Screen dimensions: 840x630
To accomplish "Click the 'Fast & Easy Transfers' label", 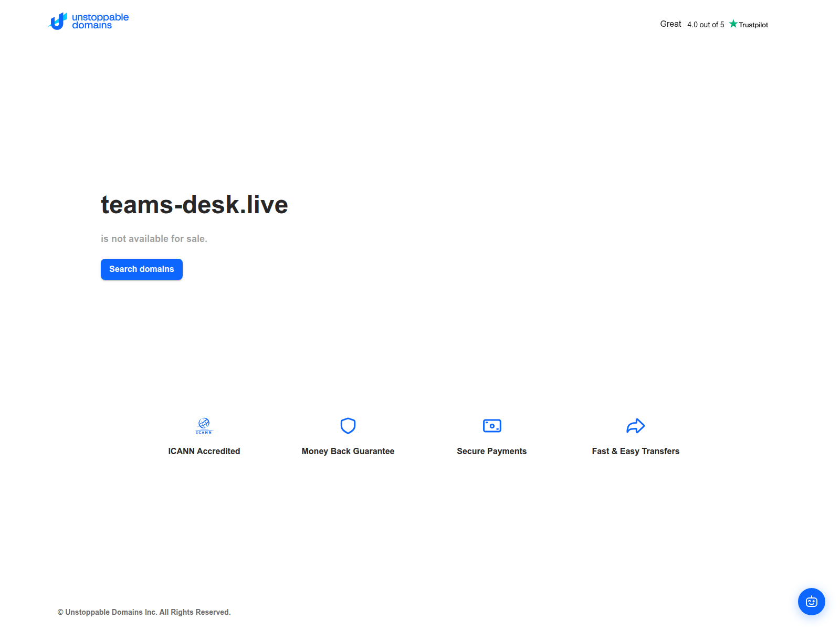I will [x=636, y=451].
